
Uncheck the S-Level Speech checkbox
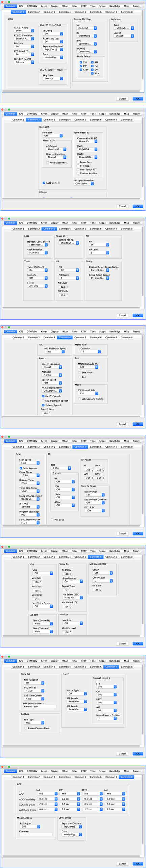[43, 405]
